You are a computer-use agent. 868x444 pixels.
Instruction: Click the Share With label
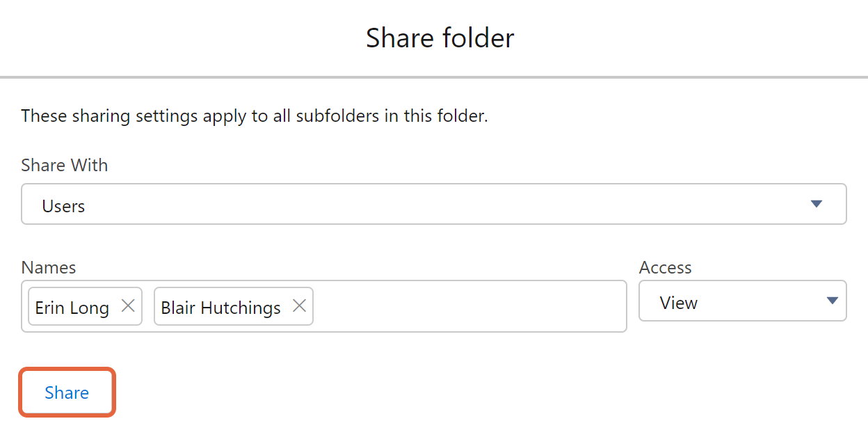coord(64,165)
